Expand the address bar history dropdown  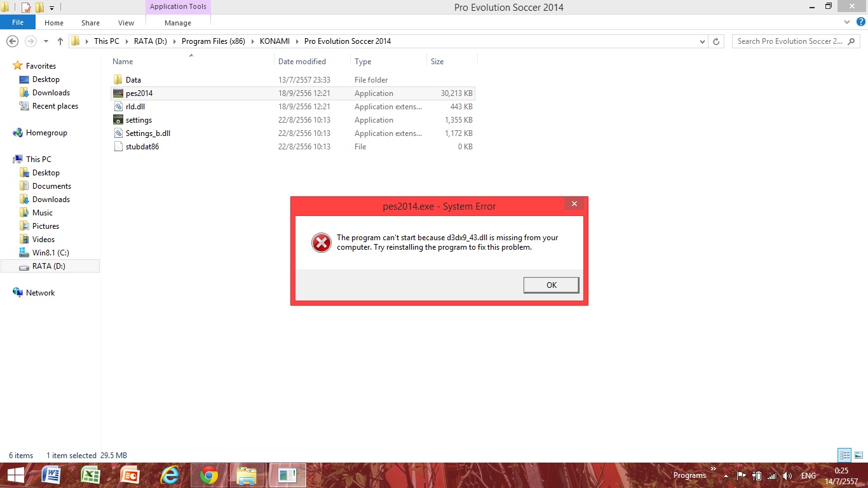[x=702, y=41]
